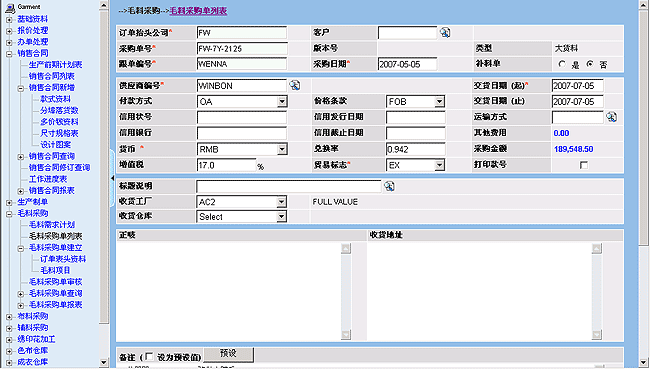Viewport: 650px width, 369px height.
Task: Open 毛料采购单列表 in sidebar tree
Action: [56, 236]
